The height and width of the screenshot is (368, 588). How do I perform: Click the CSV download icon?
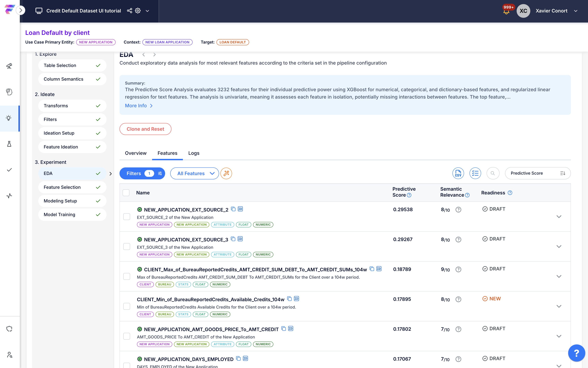[x=458, y=173]
